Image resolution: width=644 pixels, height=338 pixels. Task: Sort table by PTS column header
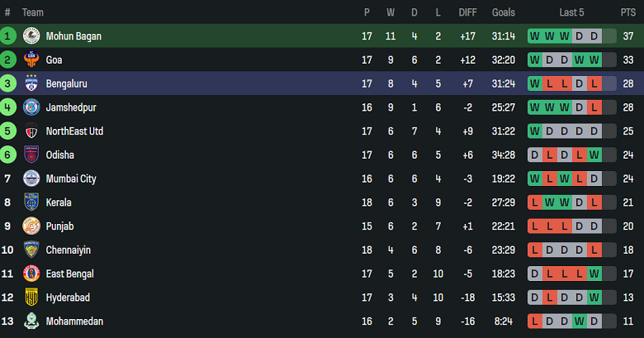click(628, 12)
